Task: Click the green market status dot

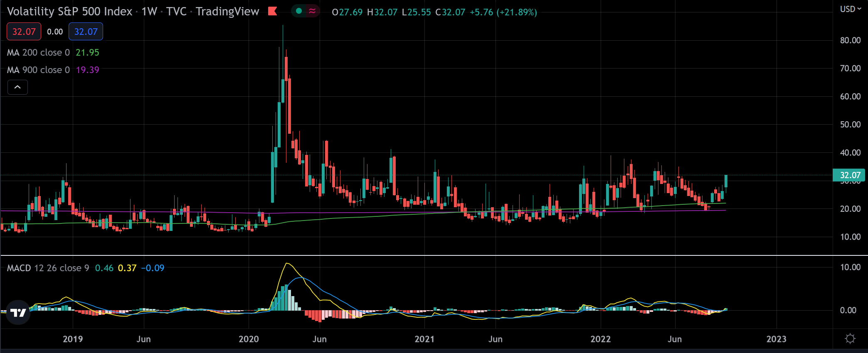Action: [298, 11]
